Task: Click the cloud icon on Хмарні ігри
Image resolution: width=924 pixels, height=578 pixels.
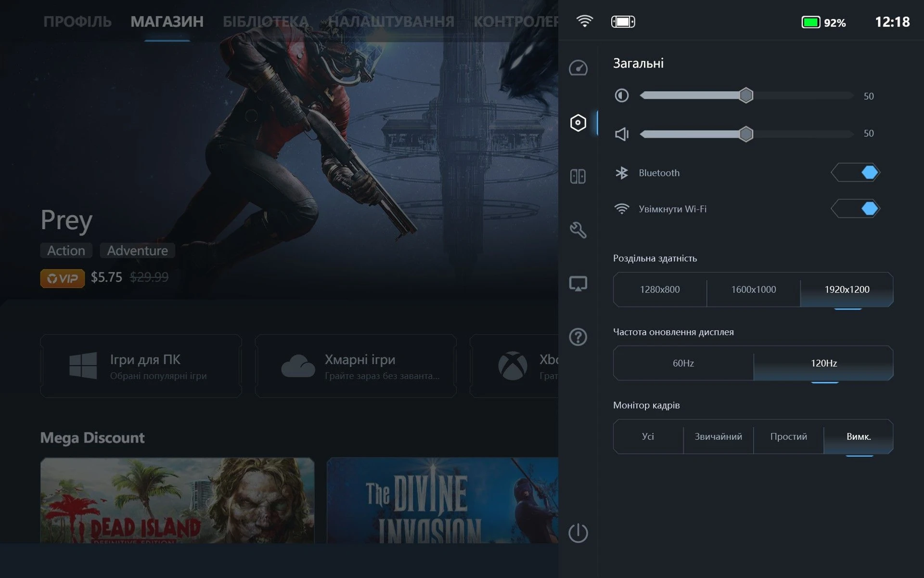Action: (298, 366)
